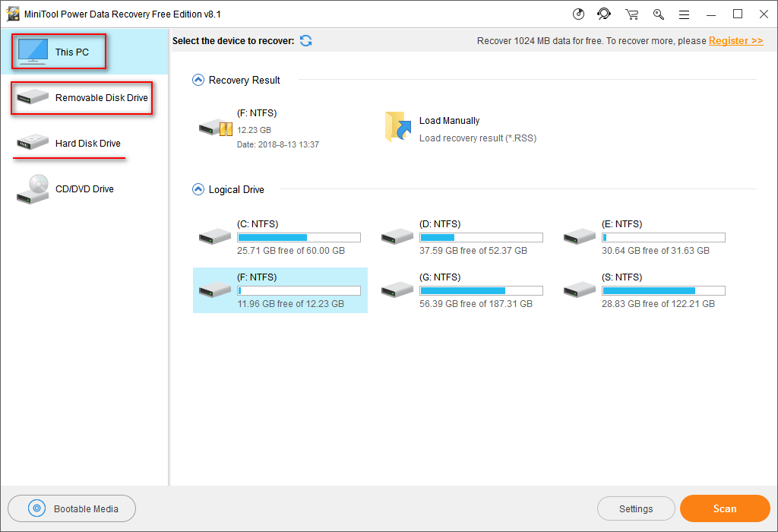The height and width of the screenshot is (532, 778).
Task: Click the CD/DVD Drive disc icon
Action: [33, 189]
